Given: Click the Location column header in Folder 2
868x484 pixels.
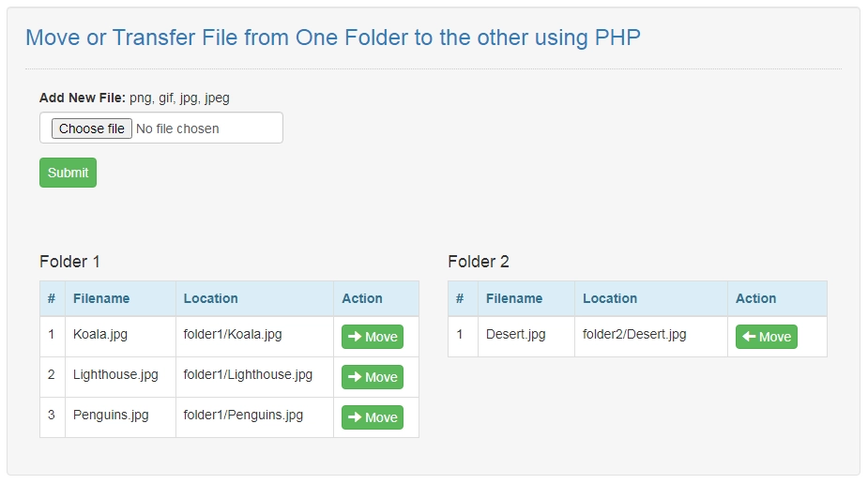Looking at the screenshot, I should [610, 298].
